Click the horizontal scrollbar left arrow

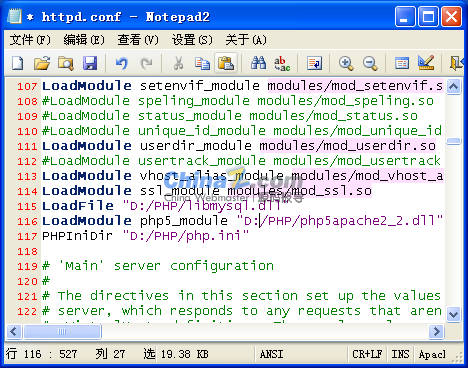[x=14, y=332]
